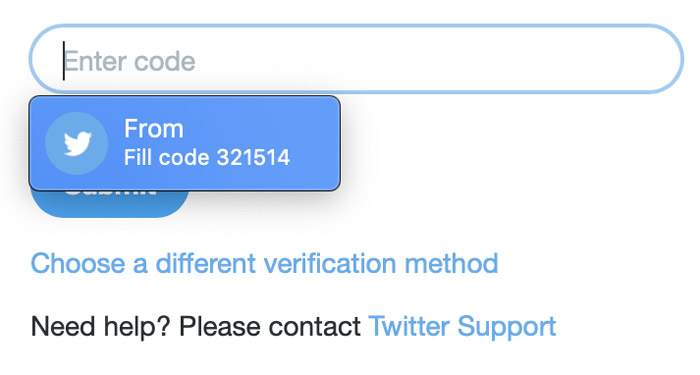Open the Twitter Support link

[x=462, y=326]
